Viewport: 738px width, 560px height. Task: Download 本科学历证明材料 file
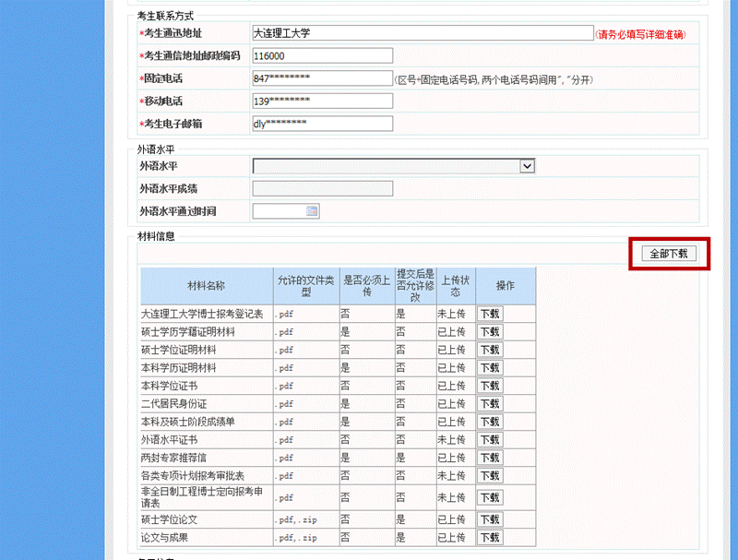489,367
